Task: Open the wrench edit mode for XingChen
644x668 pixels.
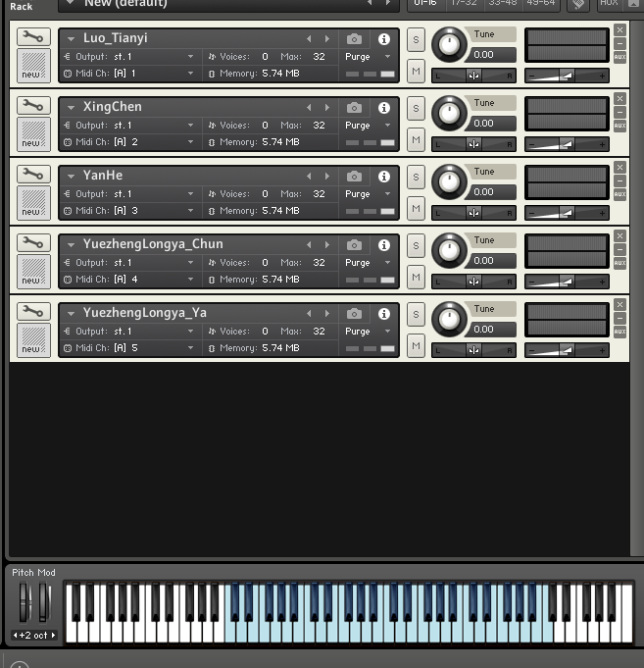Action: [x=33, y=106]
